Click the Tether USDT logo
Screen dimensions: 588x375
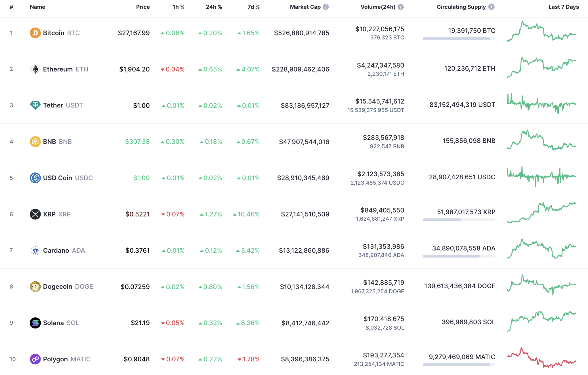click(35, 105)
